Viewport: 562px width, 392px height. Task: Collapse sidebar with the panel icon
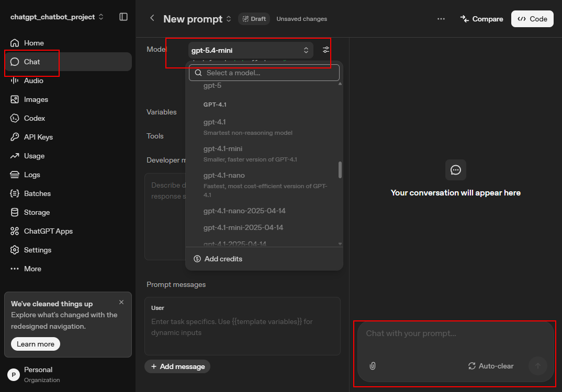click(x=123, y=17)
